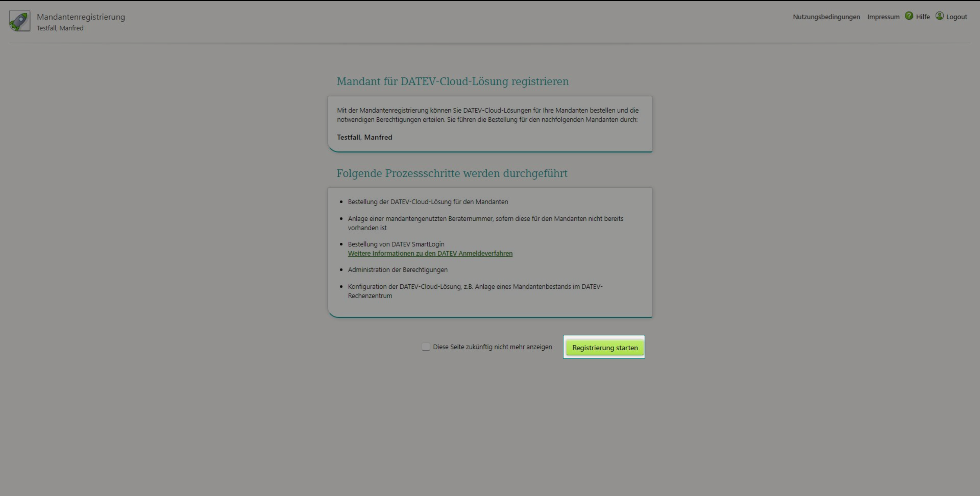This screenshot has height=496, width=980.
Task: Click the 'Administration der Berechtigungen' bullet
Action: coord(397,270)
